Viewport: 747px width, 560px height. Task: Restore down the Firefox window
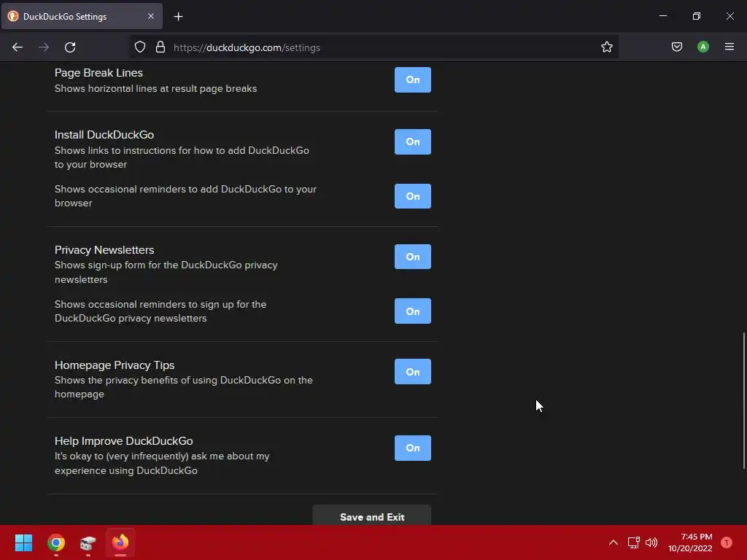click(x=696, y=16)
